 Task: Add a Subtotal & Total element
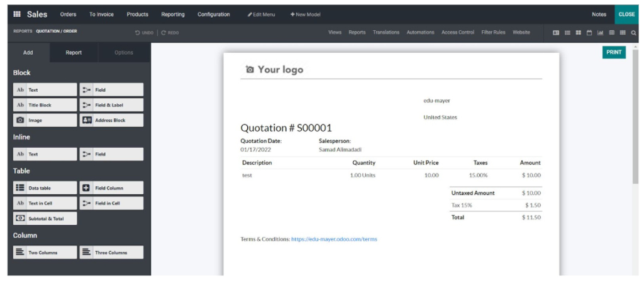(45, 218)
